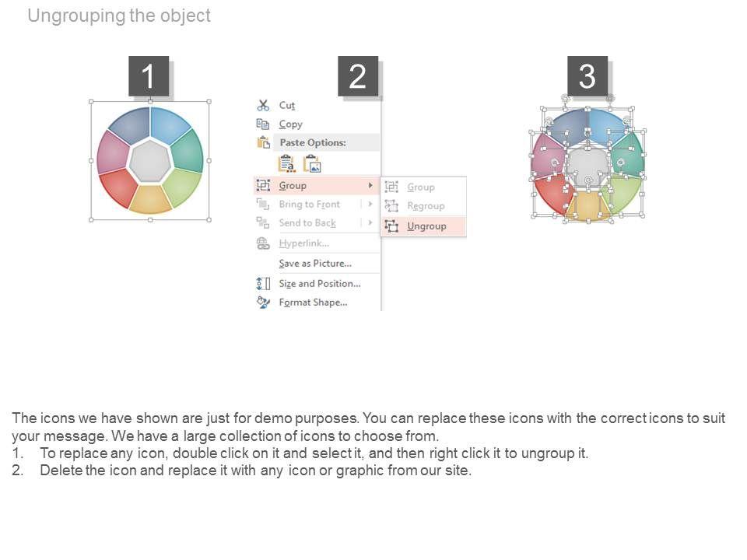Select Save as Picture menu entry
The height and width of the screenshot is (560, 747).
pos(315,263)
